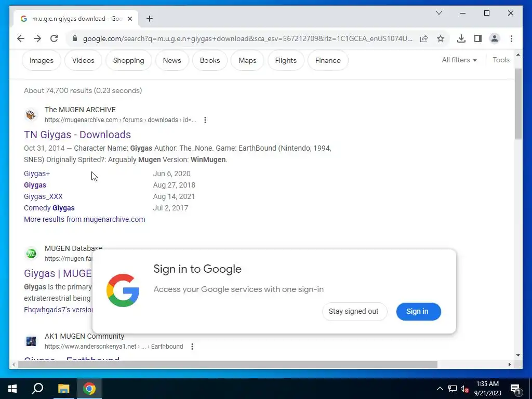532x399 pixels.
Task: Open the Giygas sitelink dated Aug 27, 2018
Action: (35, 185)
